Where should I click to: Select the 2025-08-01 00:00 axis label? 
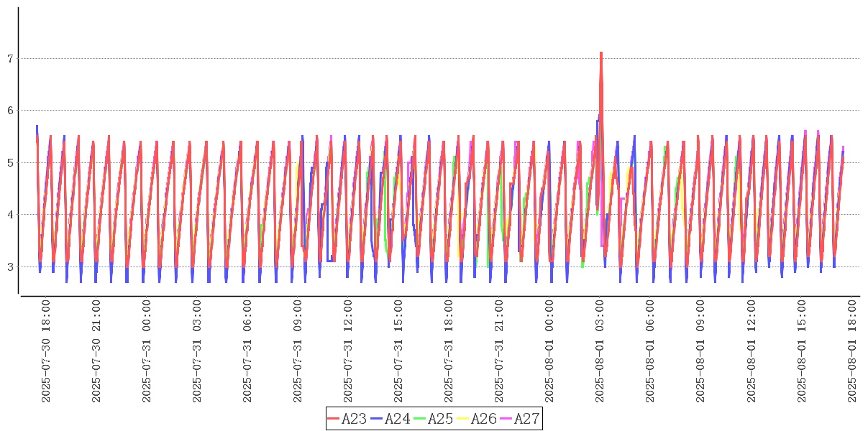coord(549,351)
